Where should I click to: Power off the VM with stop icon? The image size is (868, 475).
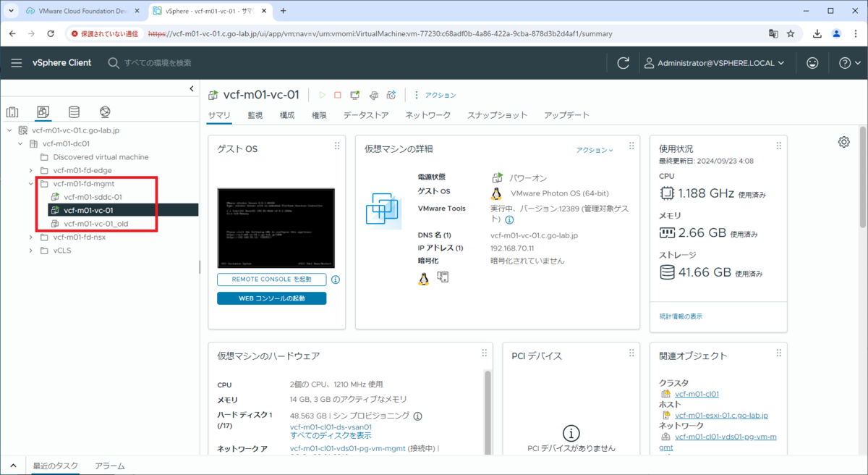[338, 95]
